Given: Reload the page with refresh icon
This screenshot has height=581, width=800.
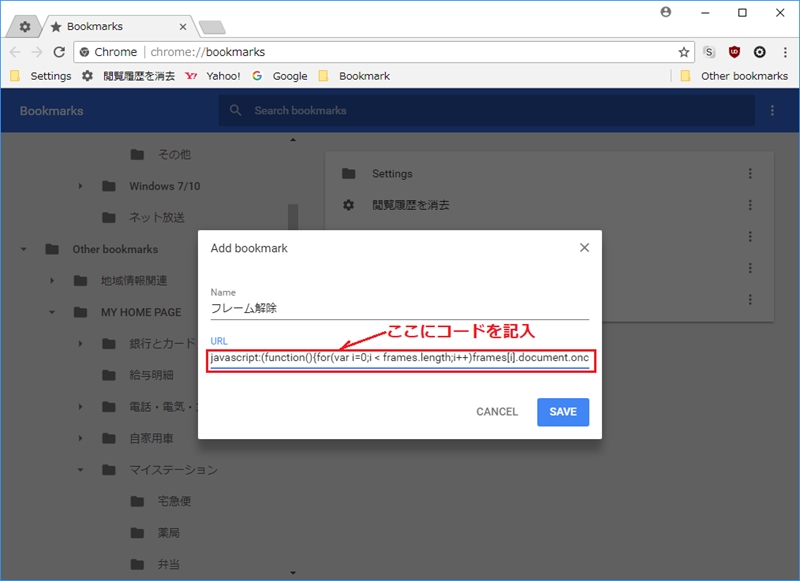Looking at the screenshot, I should coord(59,52).
